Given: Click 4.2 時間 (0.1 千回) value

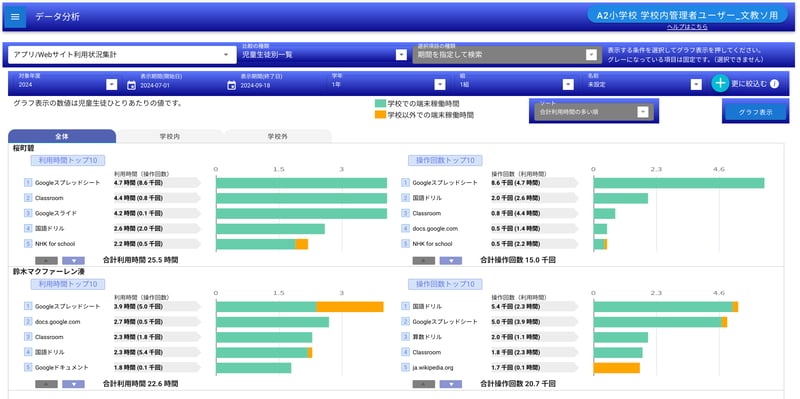Looking at the screenshot, I should (138, 213).
